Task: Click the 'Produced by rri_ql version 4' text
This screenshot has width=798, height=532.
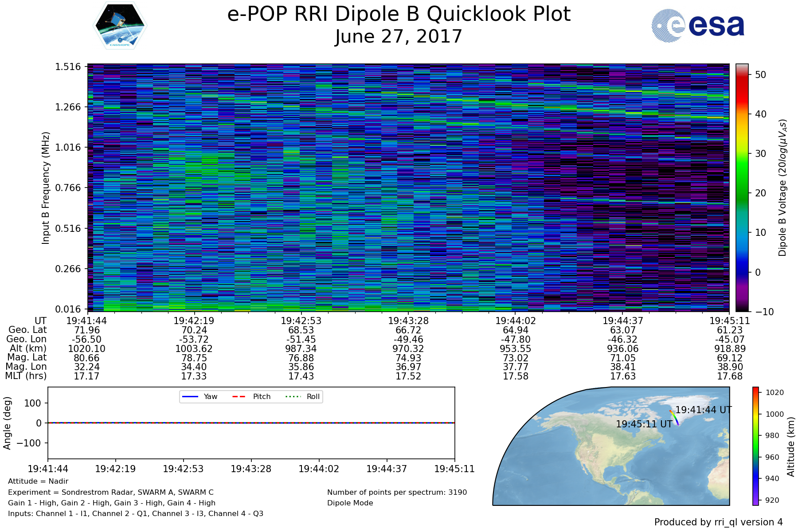Action: tap(718, 522)
